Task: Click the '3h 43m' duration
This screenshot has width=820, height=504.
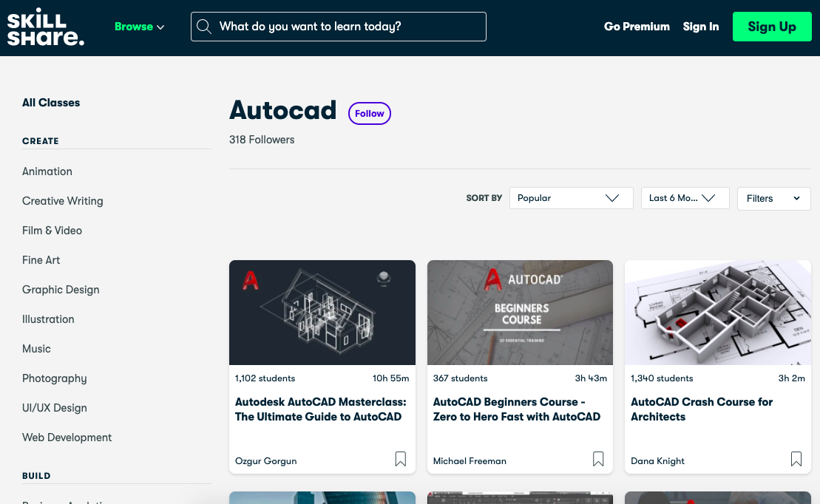Action: tap(591, 378)
